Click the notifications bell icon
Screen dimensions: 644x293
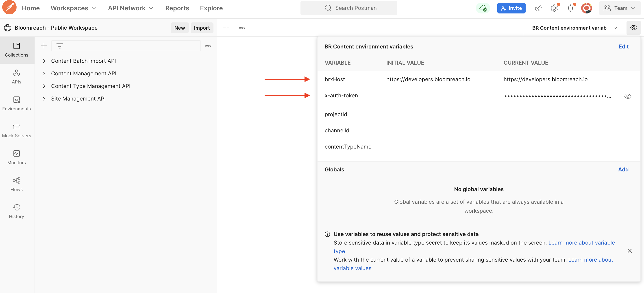click(x=570, y=8)
